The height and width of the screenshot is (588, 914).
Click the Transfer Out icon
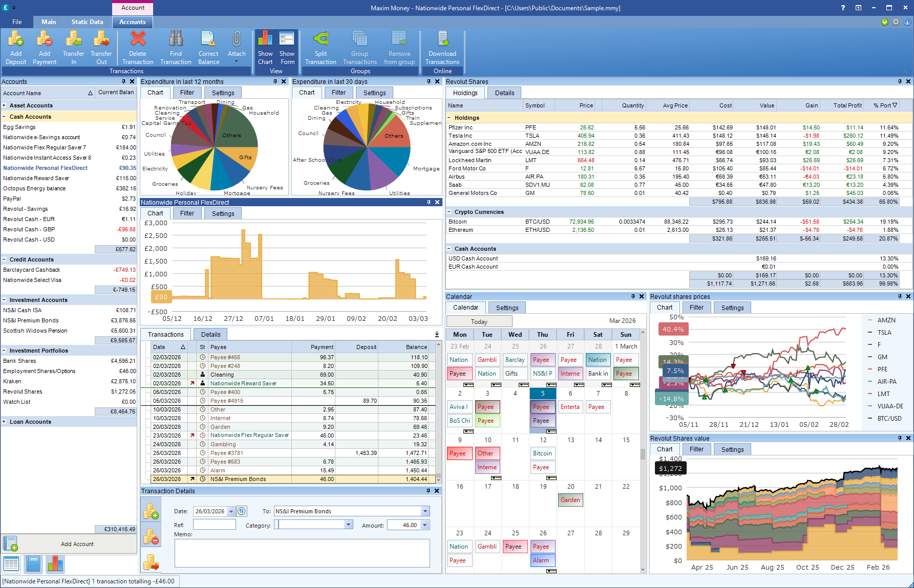(x=101, y=46)
